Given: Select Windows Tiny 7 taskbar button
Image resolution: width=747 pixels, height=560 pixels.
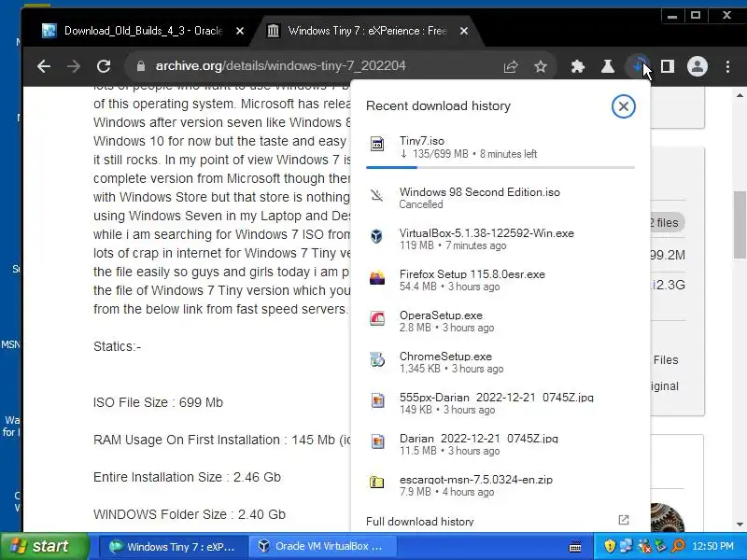Looking at the screenshot, I should coord(174,547).
